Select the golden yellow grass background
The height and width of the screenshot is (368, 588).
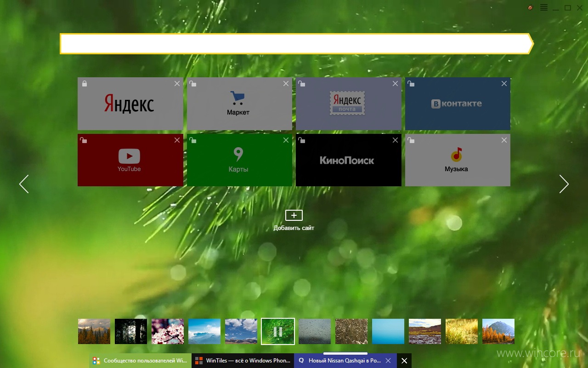coord(462,331)
